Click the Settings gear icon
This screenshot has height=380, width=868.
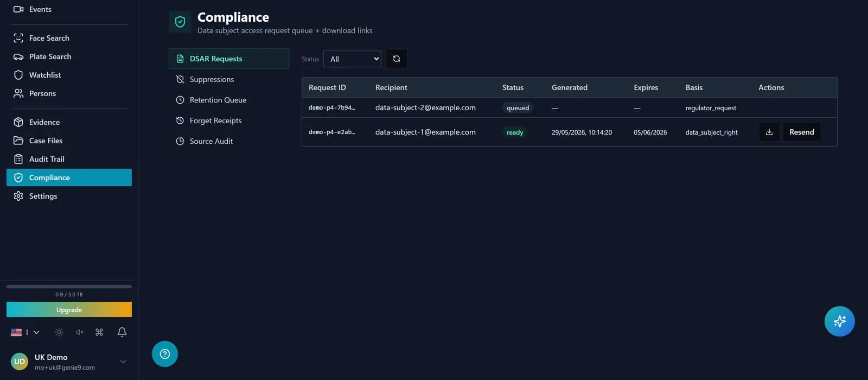tap(18, 196)
